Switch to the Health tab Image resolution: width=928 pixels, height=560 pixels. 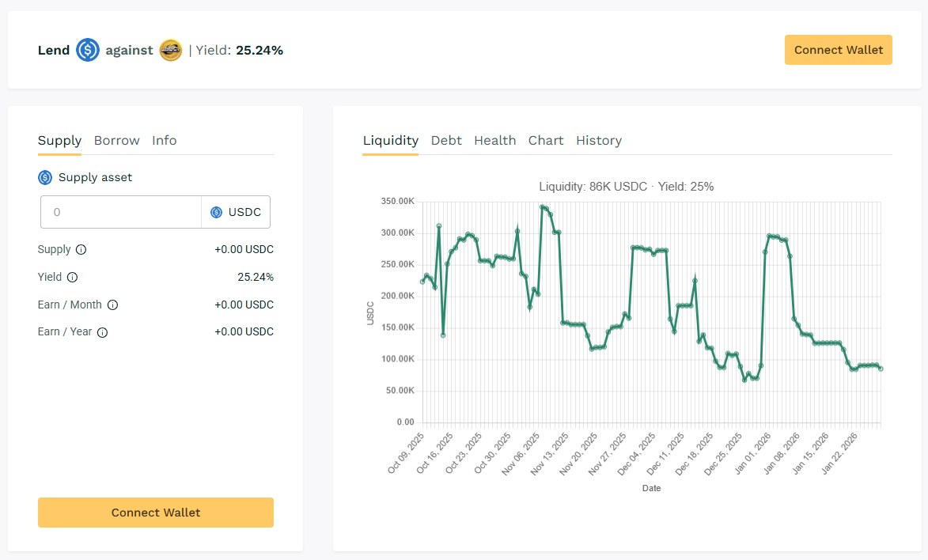pyautogui.click(x=494, y=141)
